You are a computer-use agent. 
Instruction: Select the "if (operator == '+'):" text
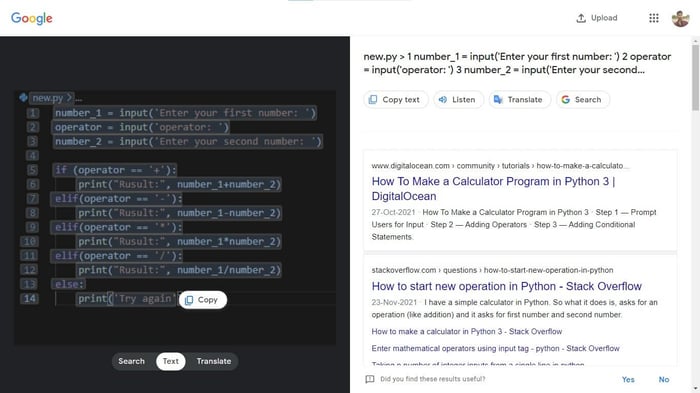[x=115, y=170]
